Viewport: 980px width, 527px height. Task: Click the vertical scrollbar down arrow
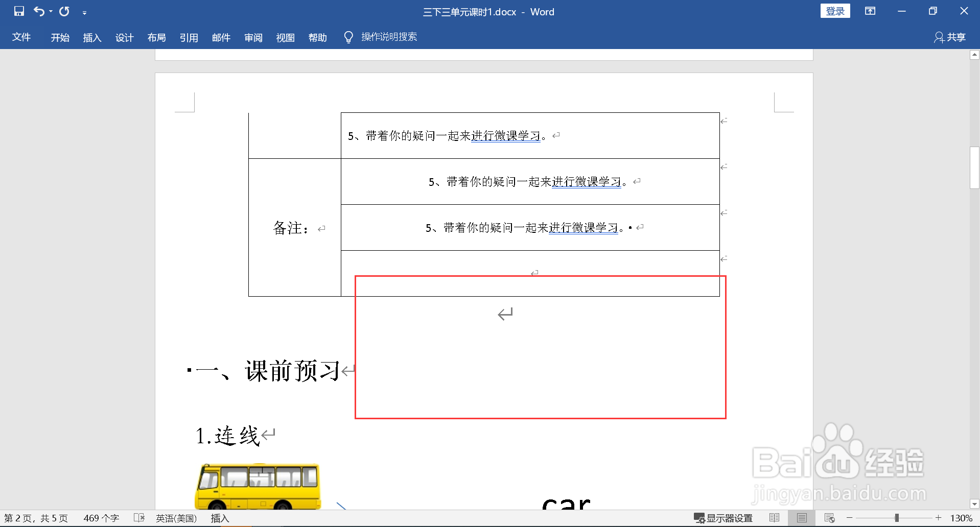click(974, 504)
